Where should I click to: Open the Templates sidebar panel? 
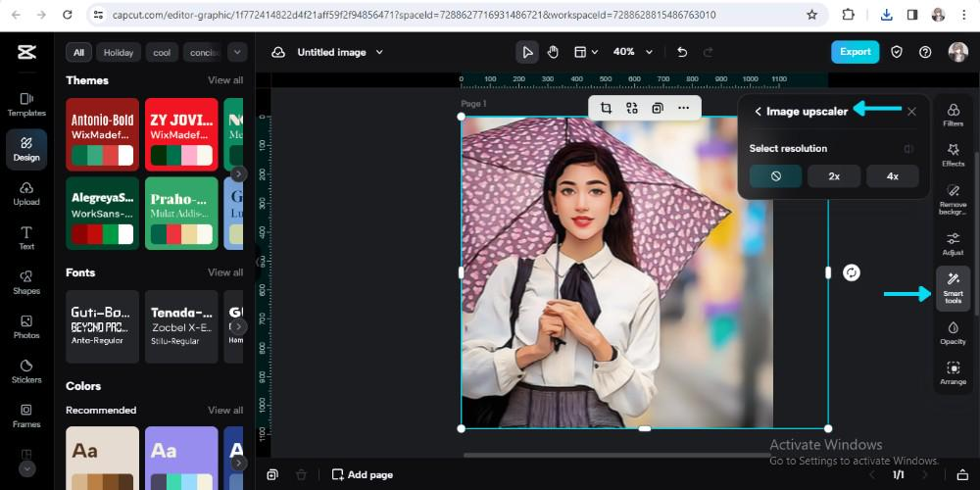(x=26, y=105)
